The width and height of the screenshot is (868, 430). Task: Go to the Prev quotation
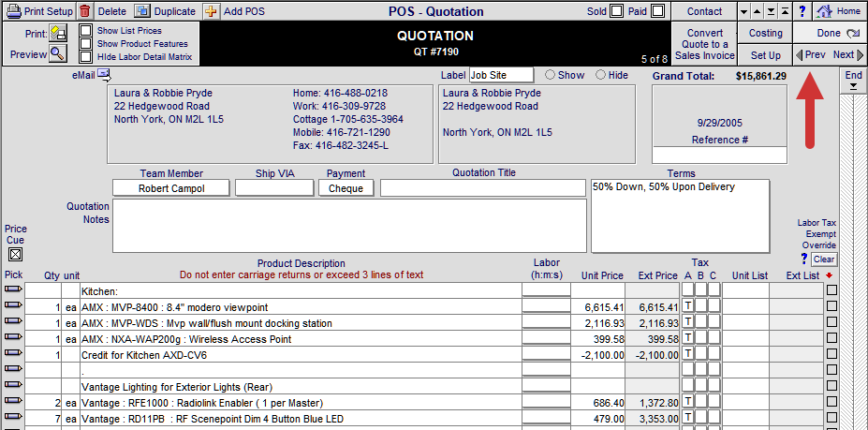(x=811, y=55)
